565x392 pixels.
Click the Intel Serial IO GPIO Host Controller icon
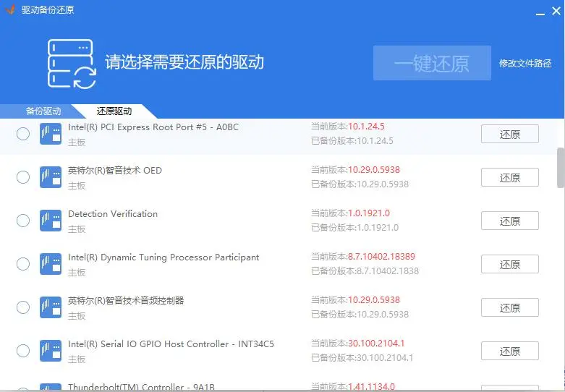click(51, 351)
